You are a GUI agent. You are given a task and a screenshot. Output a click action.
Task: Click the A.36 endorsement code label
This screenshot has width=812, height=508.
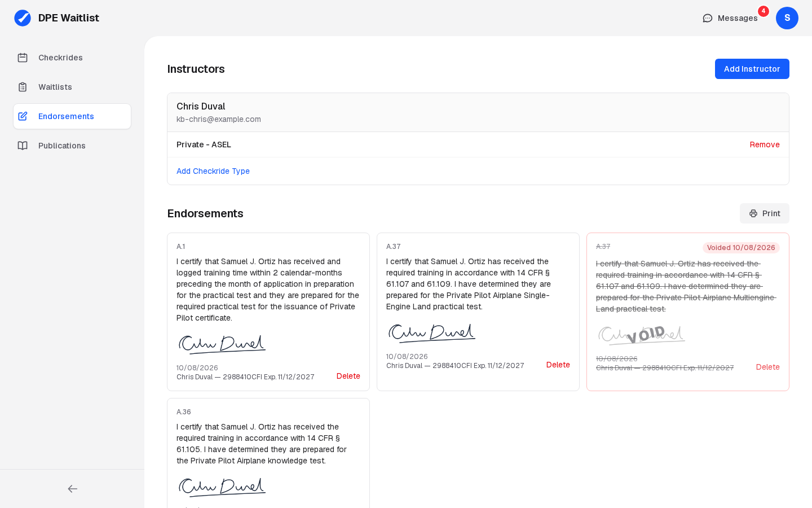[184, 412]
